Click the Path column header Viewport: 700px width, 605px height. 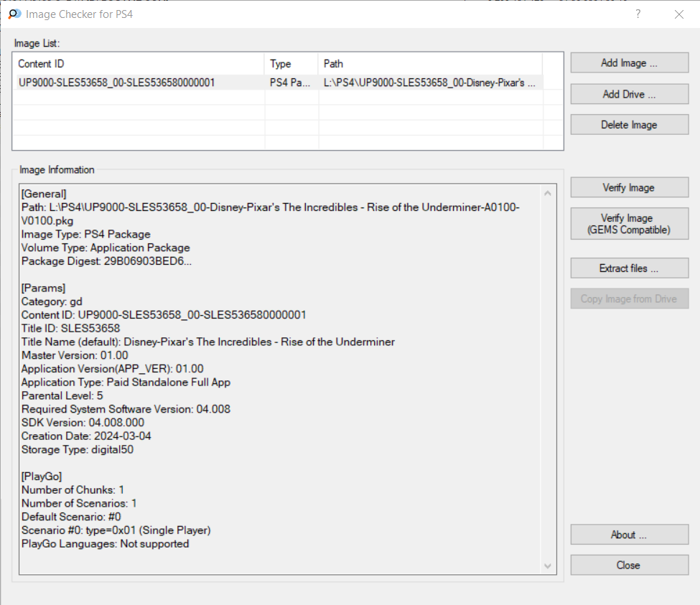point(429,64)
